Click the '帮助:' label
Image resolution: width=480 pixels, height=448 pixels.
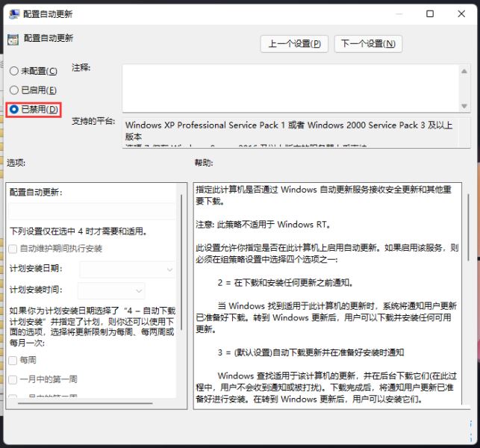[204, 163]
